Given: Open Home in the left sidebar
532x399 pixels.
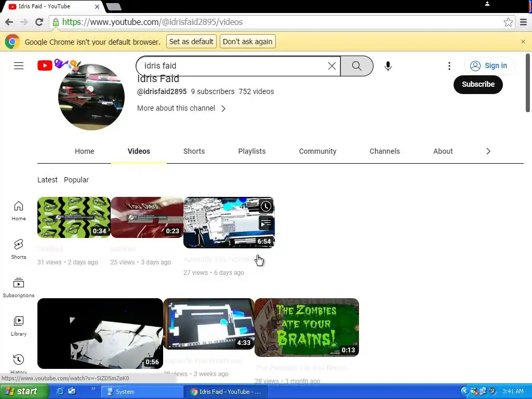Looking at the screenshot, I should click(19, 211).
